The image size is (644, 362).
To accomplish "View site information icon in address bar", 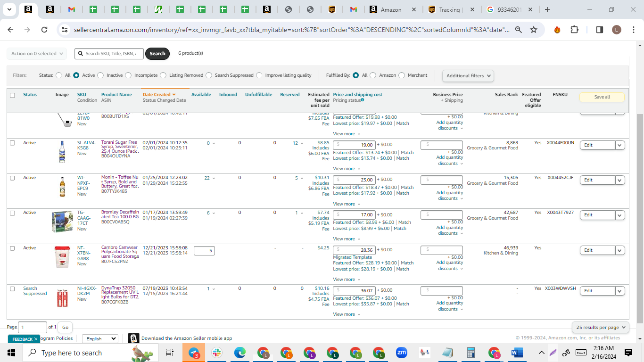I will pos(65,30).
